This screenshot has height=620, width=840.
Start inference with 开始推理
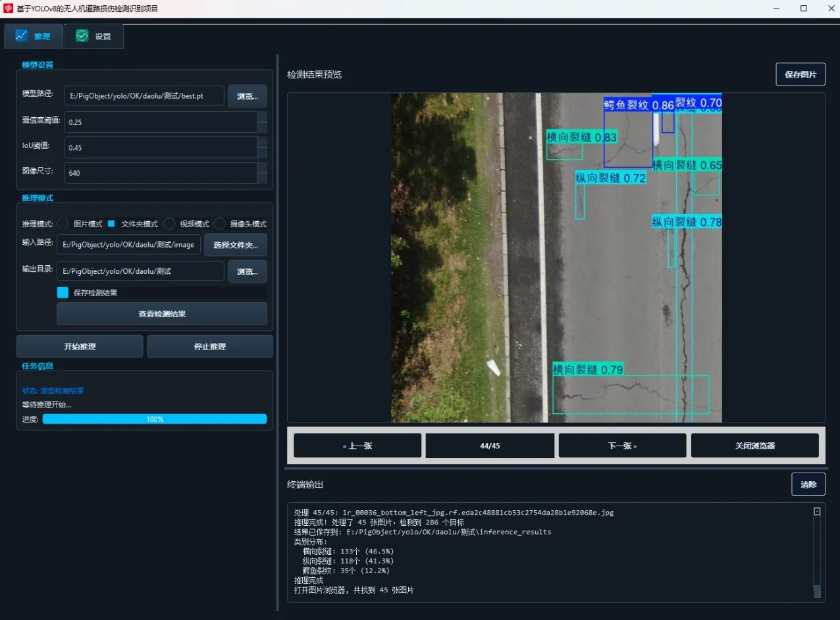[80, 346]
